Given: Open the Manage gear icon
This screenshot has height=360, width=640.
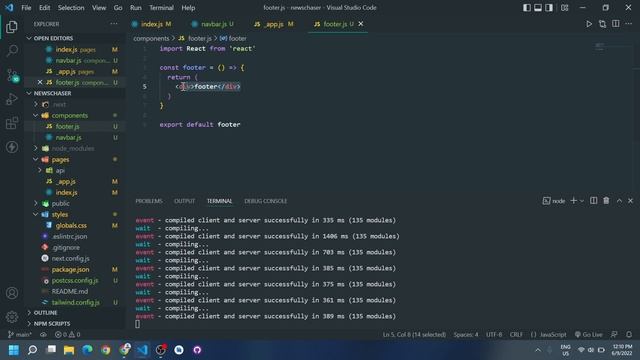Looking at the screenshot, I should [12, 316].
